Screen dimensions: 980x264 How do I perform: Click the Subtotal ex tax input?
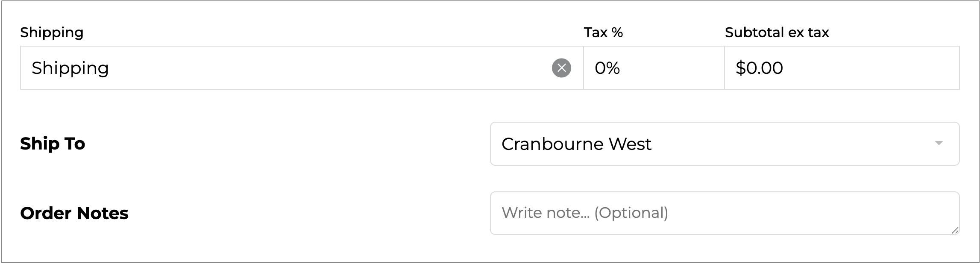[x=842, y=68]
